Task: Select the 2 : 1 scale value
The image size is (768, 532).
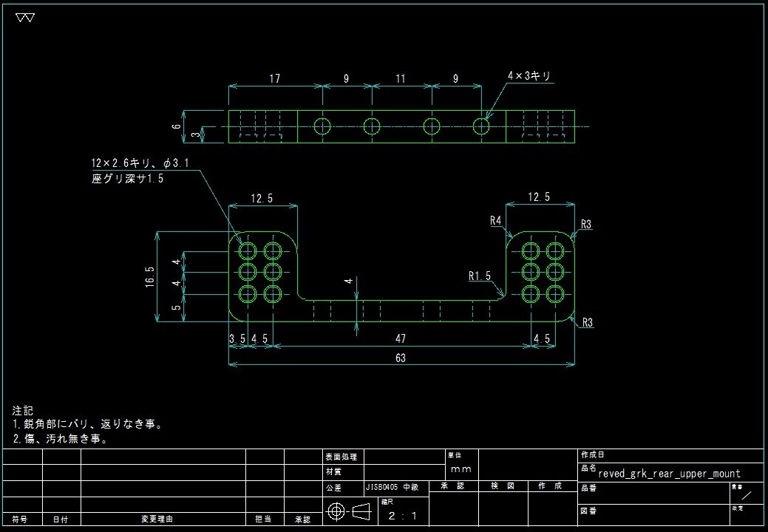Action: pos(403,516)
